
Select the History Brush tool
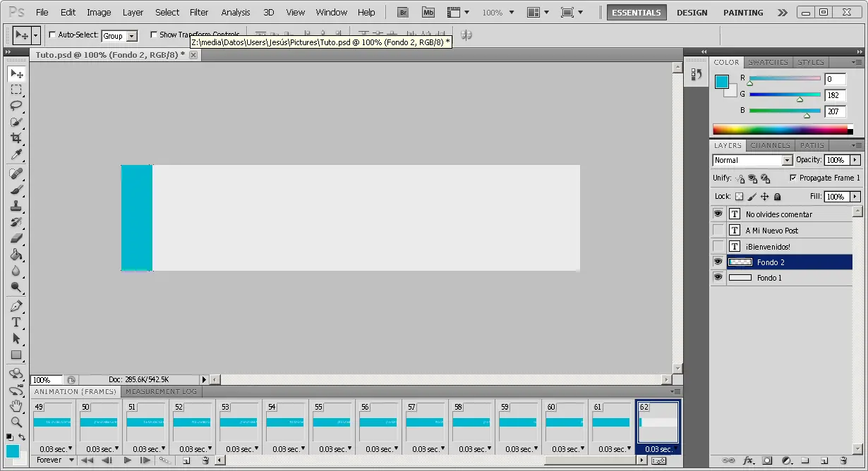16,222
